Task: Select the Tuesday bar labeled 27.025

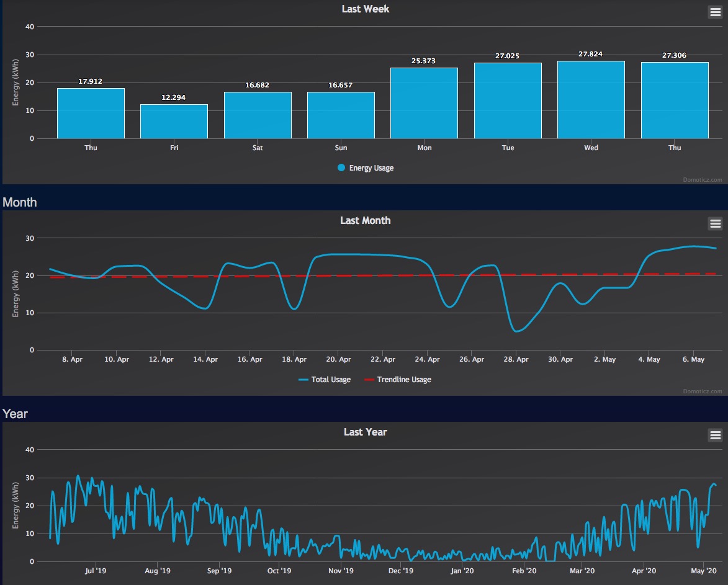Action: [508, 100]
